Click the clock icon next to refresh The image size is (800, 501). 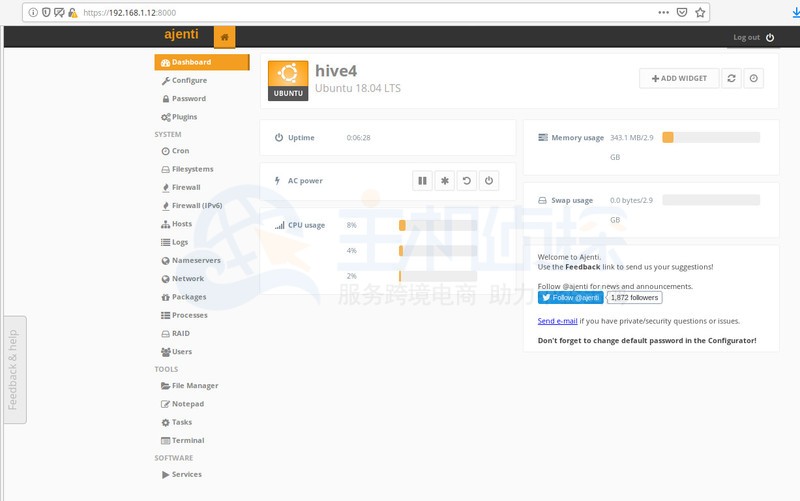(755, 78)
